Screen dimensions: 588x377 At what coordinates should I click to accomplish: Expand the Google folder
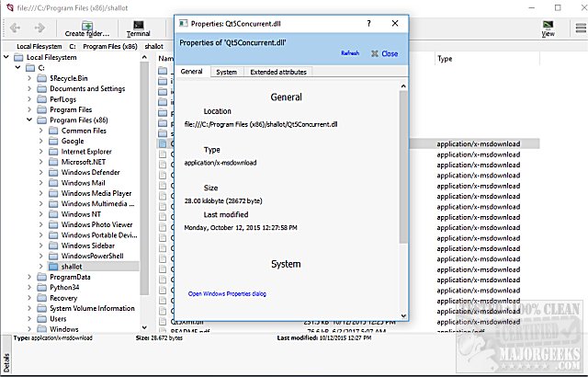point(41,141)
